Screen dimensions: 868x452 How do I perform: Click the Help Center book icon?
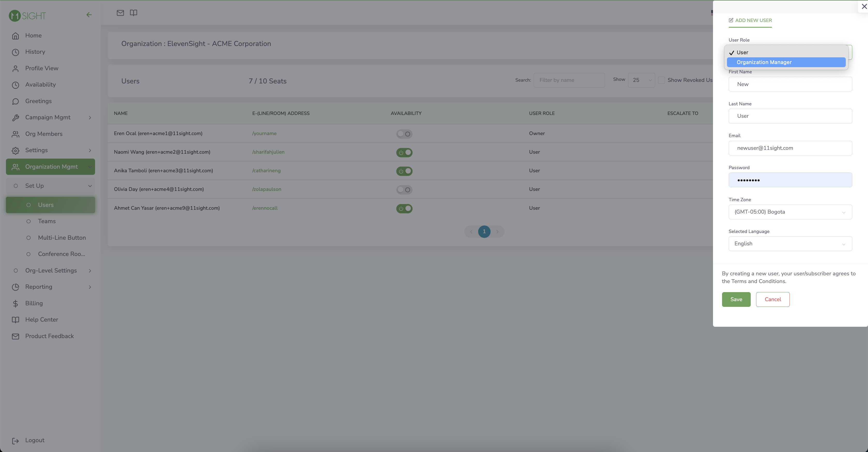click(16, 320)
